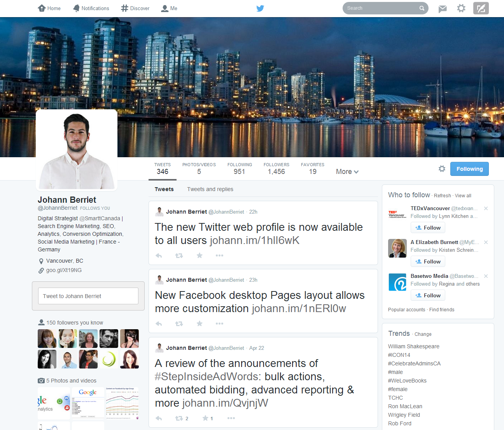
Task: Click the Twitter bird logo
Action: coord(260,8)
